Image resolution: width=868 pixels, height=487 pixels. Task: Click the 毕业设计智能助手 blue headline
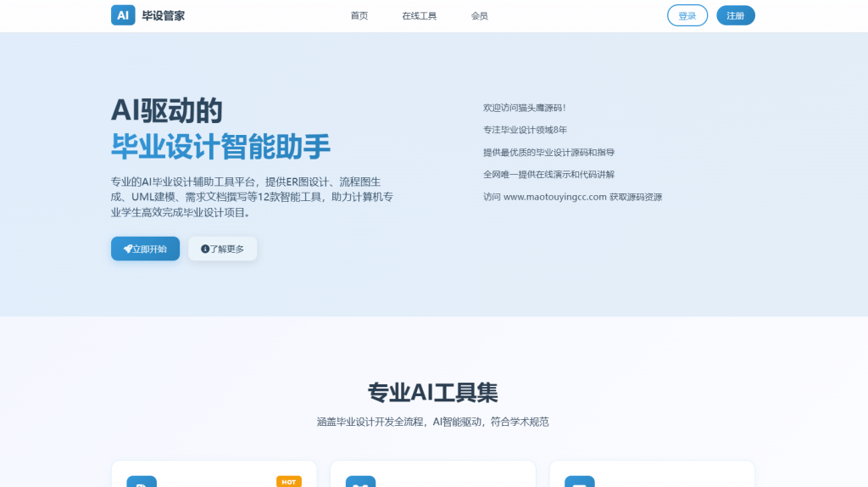click(220, 147)
